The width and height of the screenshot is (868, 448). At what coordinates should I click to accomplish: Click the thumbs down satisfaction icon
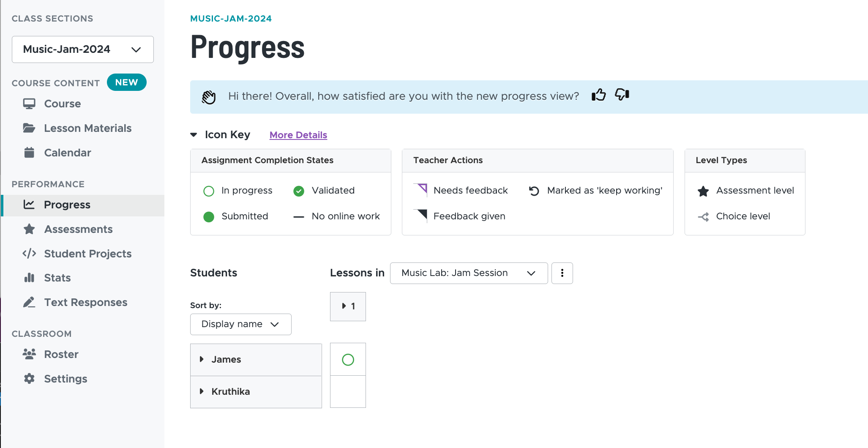click(x=622, y=94)
